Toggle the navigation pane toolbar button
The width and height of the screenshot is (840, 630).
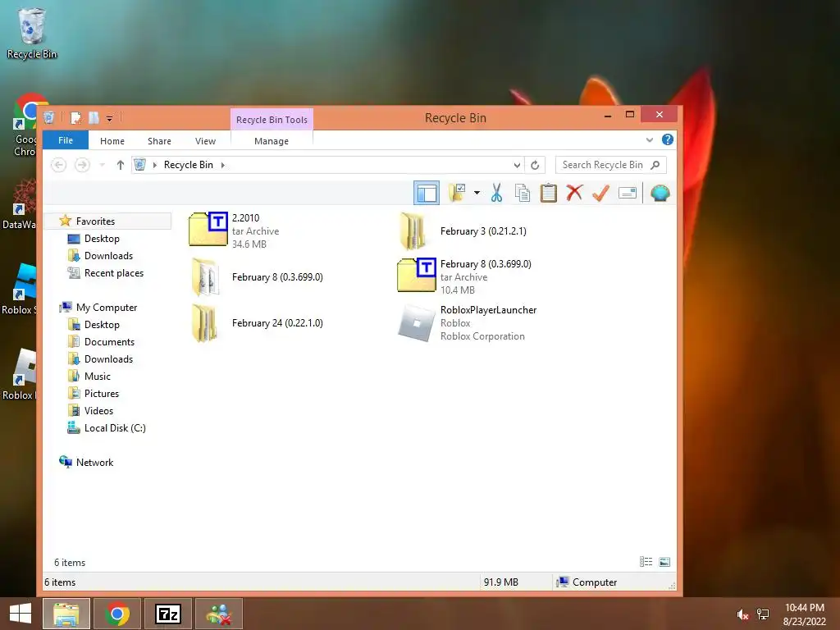pyautogui.click(x=427, y=193)
